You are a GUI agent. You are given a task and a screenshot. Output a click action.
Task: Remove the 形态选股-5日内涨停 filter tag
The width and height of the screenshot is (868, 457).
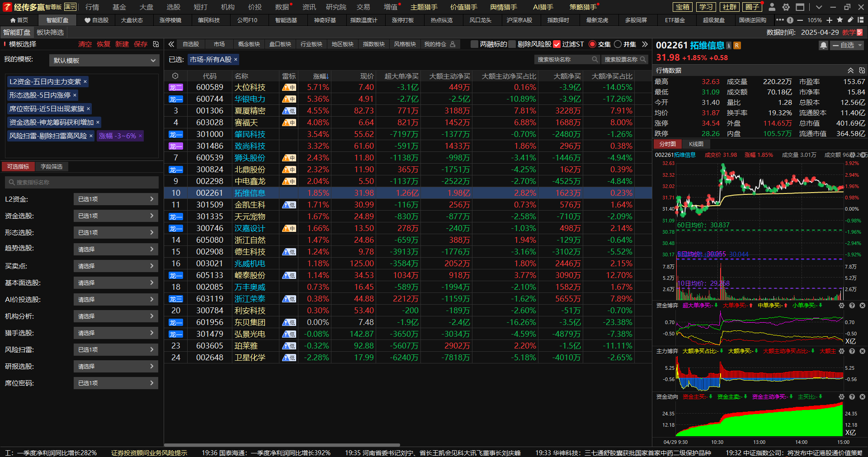click(x=75, y=95)
